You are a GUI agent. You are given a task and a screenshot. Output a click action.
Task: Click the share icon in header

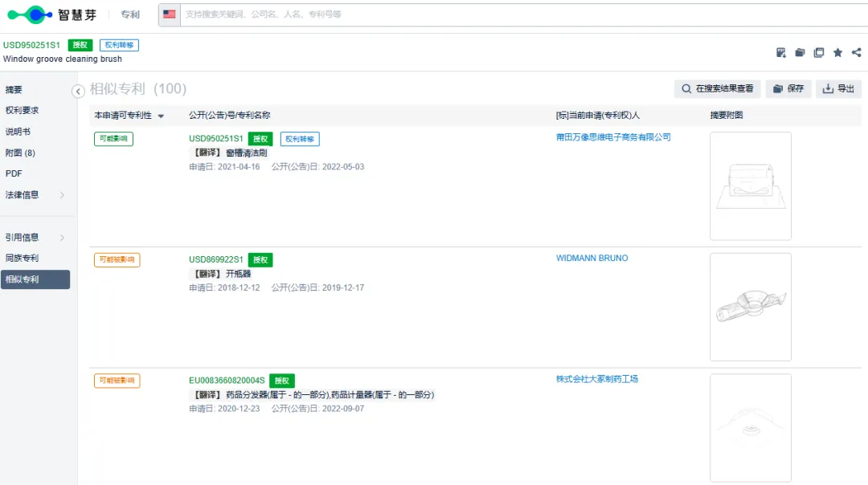coord(857,52)
